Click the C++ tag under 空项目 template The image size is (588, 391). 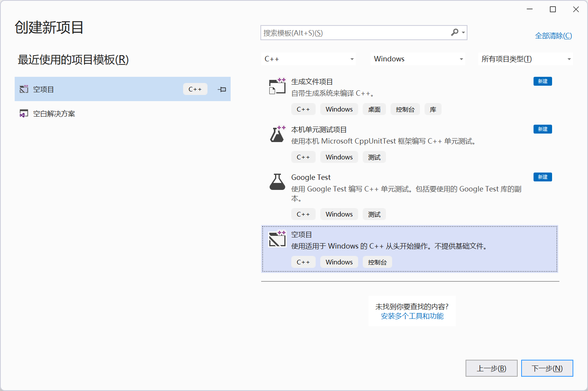click(303, 262)
